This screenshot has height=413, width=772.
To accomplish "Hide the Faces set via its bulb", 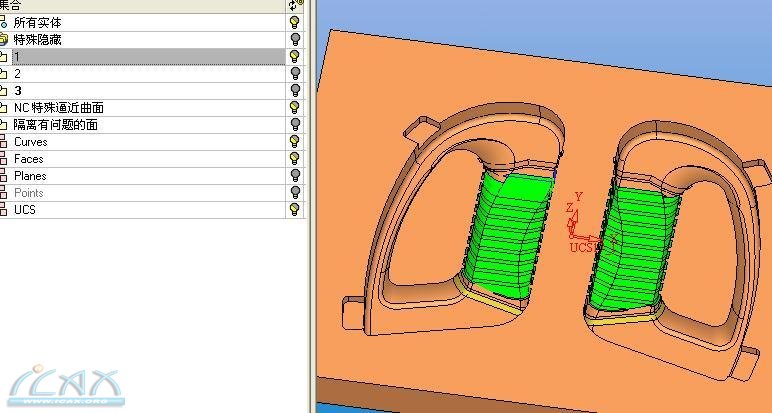I will click(x=294, y=159).
